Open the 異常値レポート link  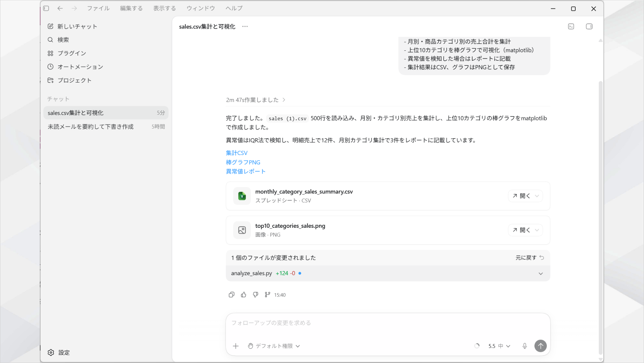point(246,171)
